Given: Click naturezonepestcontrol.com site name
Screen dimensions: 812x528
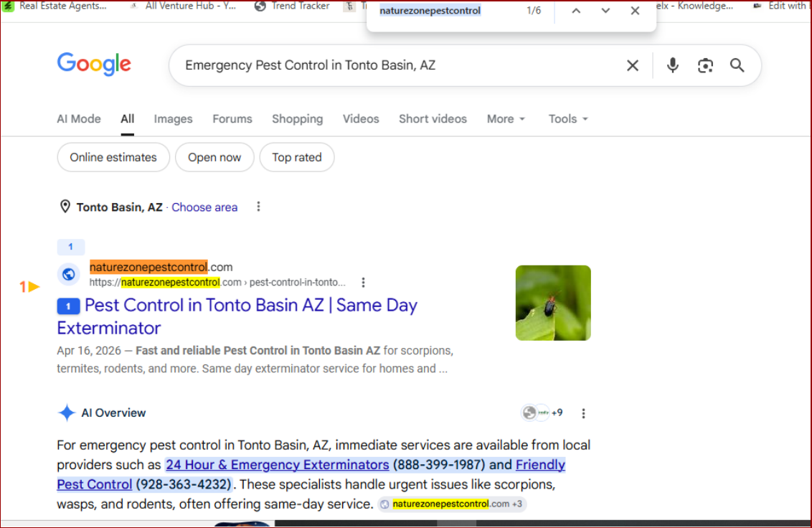Looking at the screenshot, I should (161, 267).
